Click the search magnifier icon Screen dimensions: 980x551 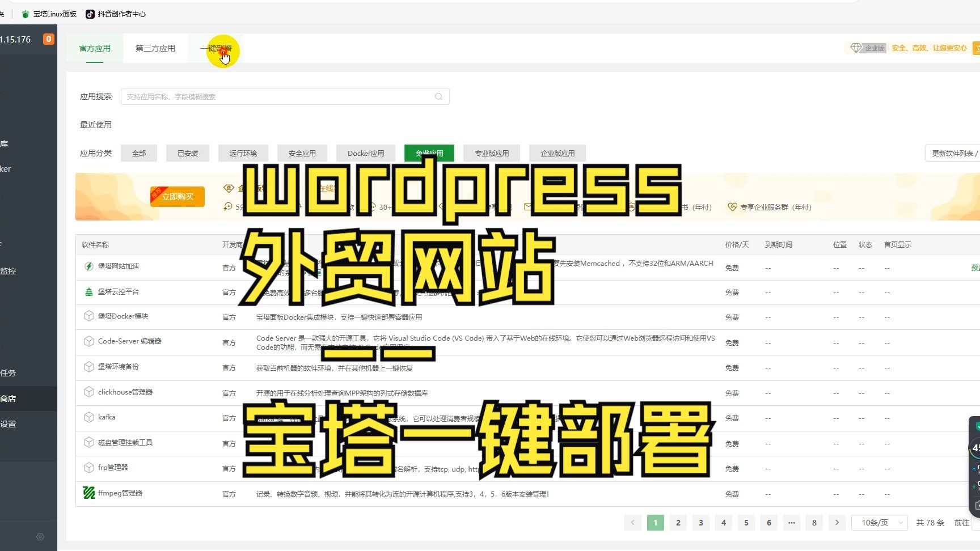pos(438,96)
